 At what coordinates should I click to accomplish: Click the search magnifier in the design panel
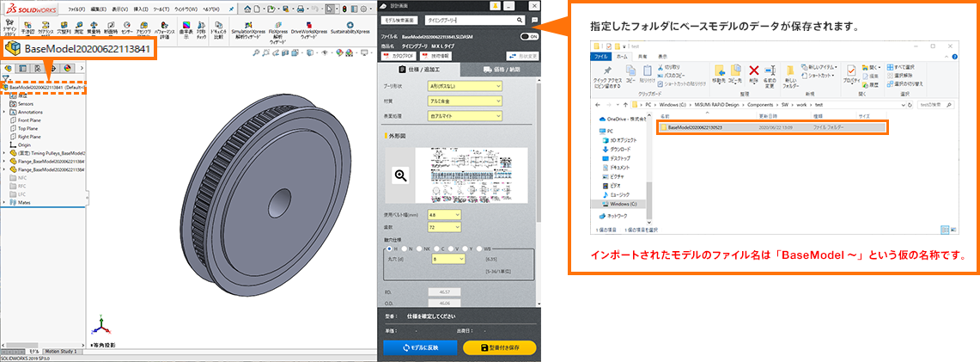pos(520,20)
